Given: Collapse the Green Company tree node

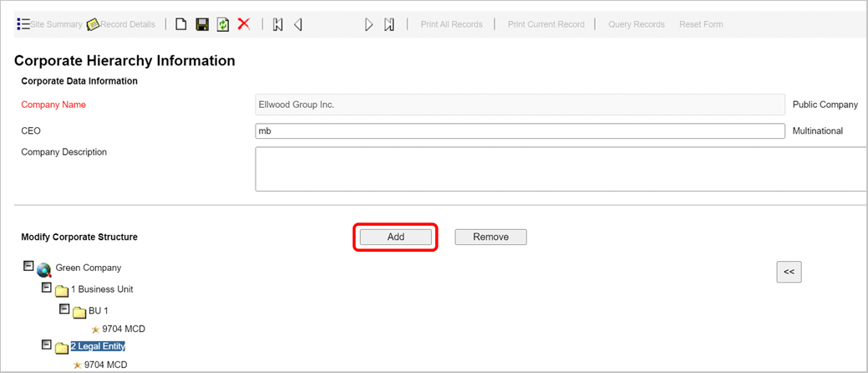Looking at the screenshot, I should pos(28,266).
